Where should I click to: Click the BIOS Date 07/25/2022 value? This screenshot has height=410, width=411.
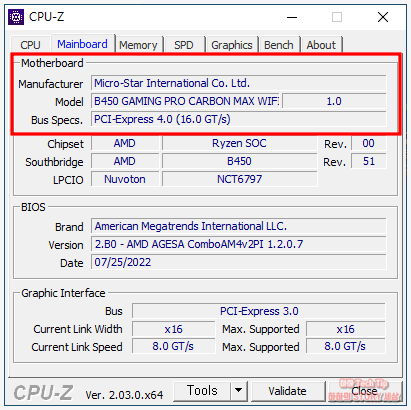pos(239,262)
